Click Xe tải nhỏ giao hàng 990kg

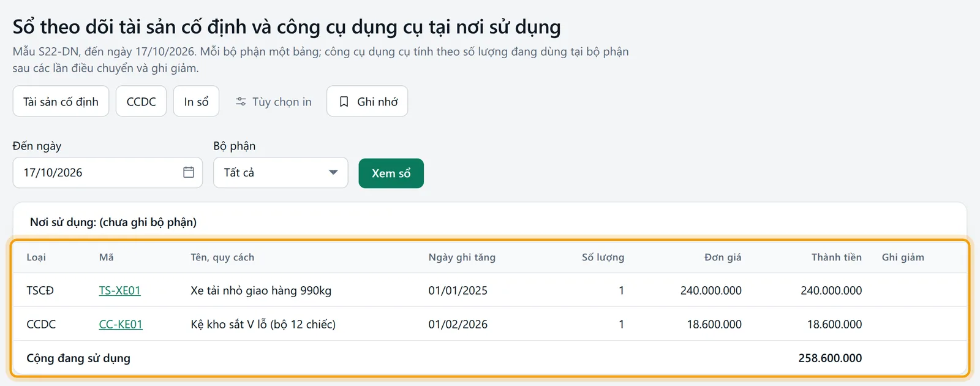pyautogui.click(x=261, y=290)
